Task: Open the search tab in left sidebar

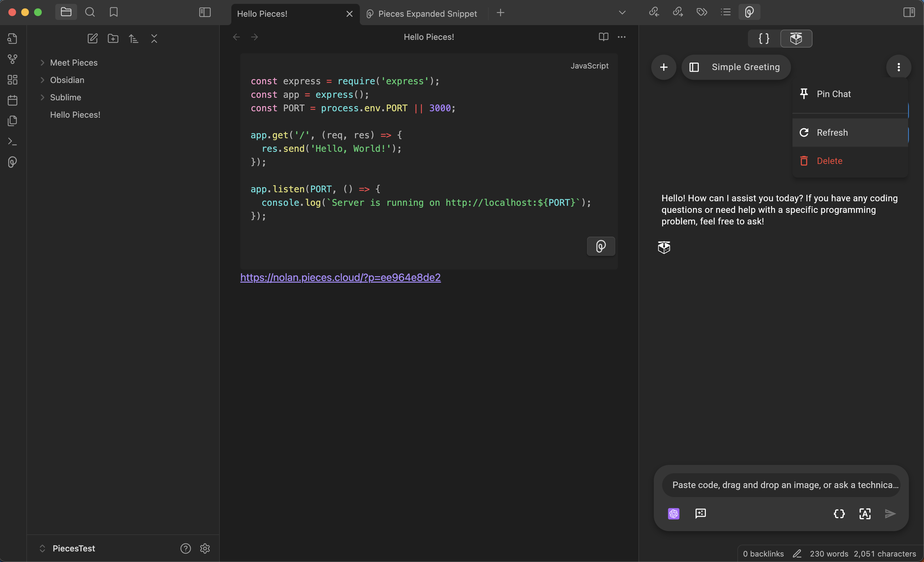Action: [x=90, y=12]
